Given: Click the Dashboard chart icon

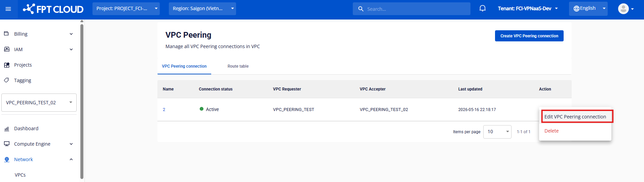Looking at the screenshot, I should 6,129.
